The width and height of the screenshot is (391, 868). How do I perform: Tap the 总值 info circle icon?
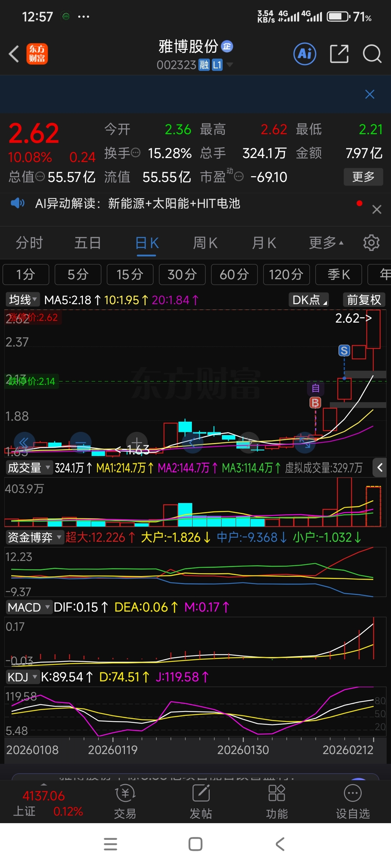click(x=40, y=177)
